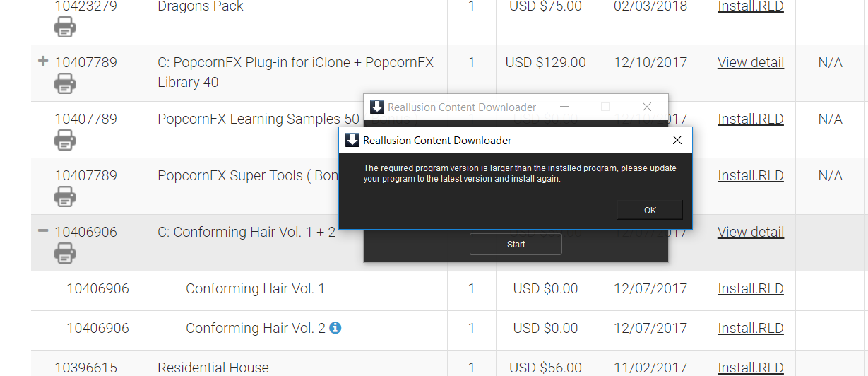868x376 pixels.
Task: Open View detail for PopcornFX Plug-in
Action: [750, 62]
